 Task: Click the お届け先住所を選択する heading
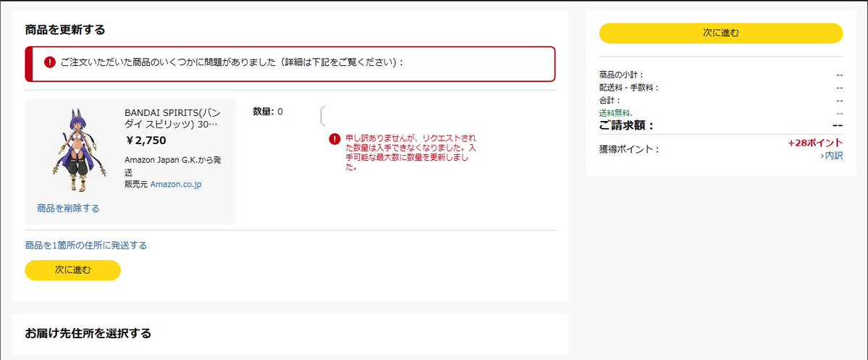[88, 333]
